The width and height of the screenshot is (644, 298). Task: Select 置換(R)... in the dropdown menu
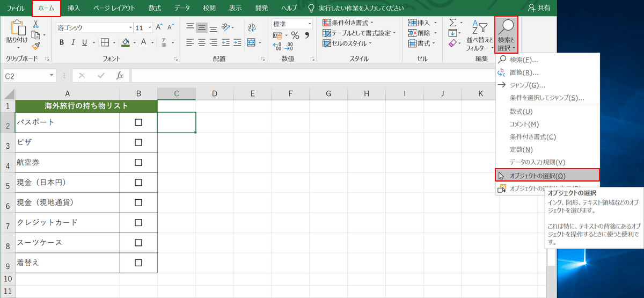point(524,72)
